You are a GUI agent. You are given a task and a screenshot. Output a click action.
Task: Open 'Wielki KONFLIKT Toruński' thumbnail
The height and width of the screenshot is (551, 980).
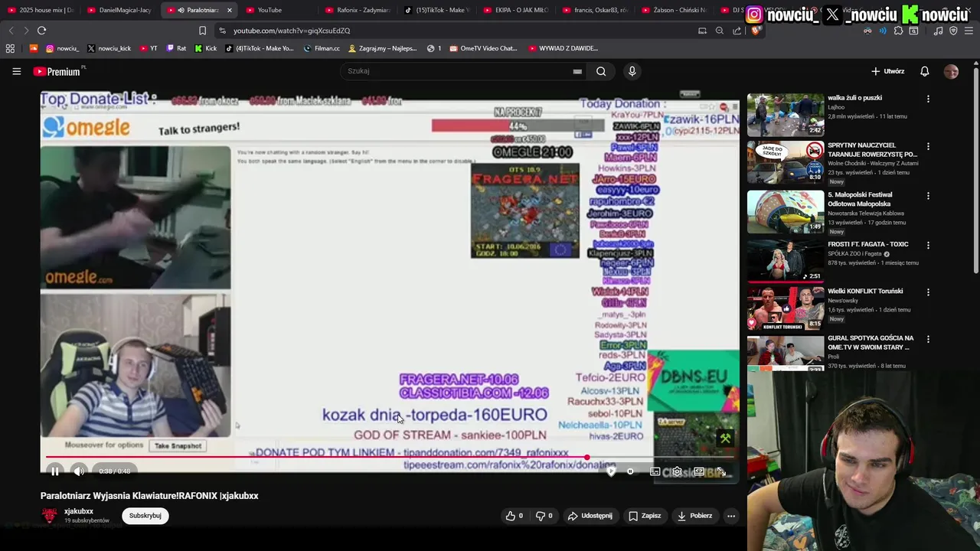pyautogui.click(x=786, y=308)
